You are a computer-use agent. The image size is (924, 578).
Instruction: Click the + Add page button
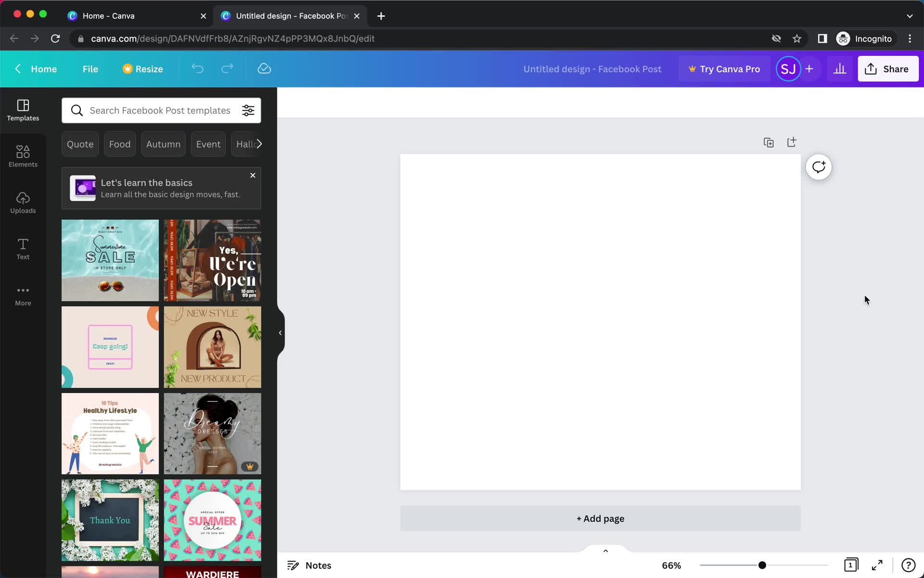(x=601, y=518)
